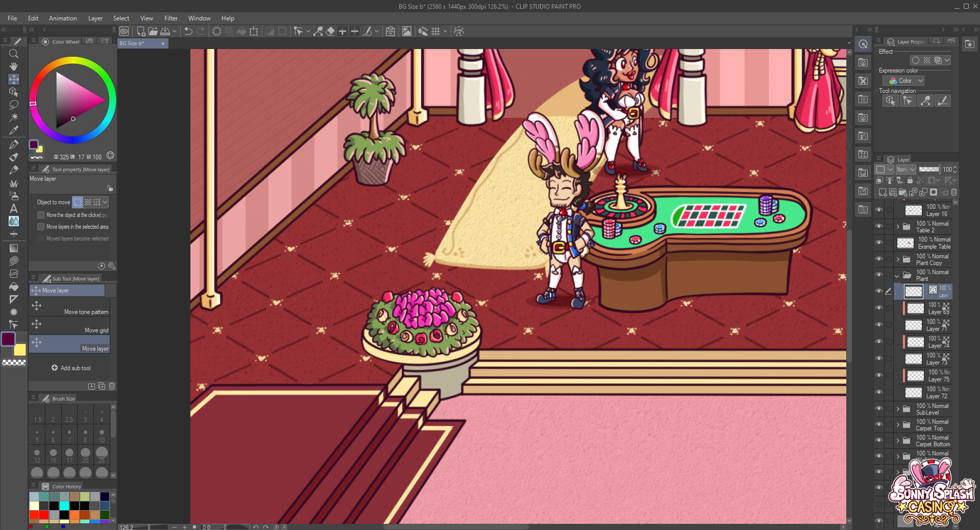Expand the Table 2 layer folder
The height and width of the screenshot is (530, 980).
(x=898, y=226)
